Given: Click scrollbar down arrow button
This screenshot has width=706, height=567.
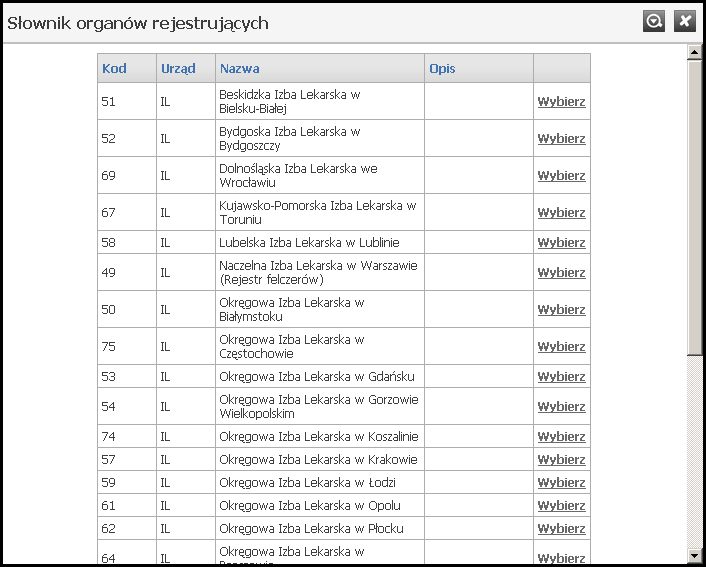Looking at the screenshot, I should click(695, 555).
